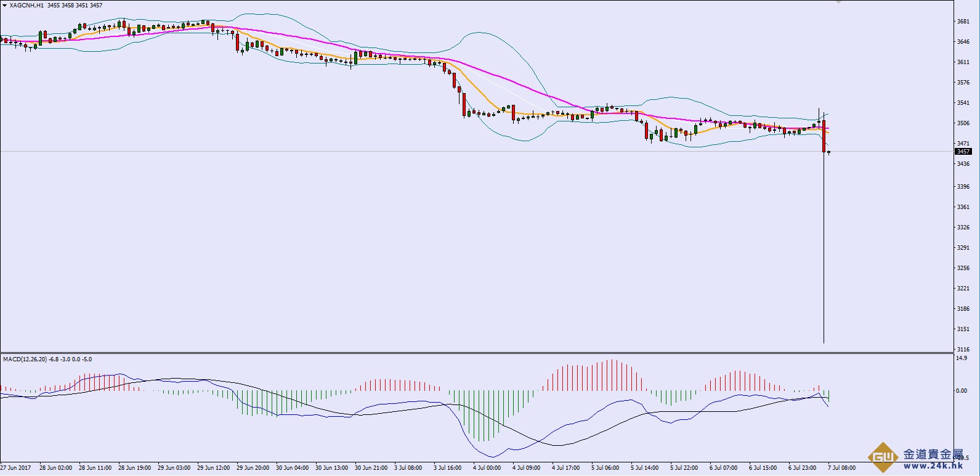Click the XAGCNH,H1 symbol title

[x=26, y=6]
